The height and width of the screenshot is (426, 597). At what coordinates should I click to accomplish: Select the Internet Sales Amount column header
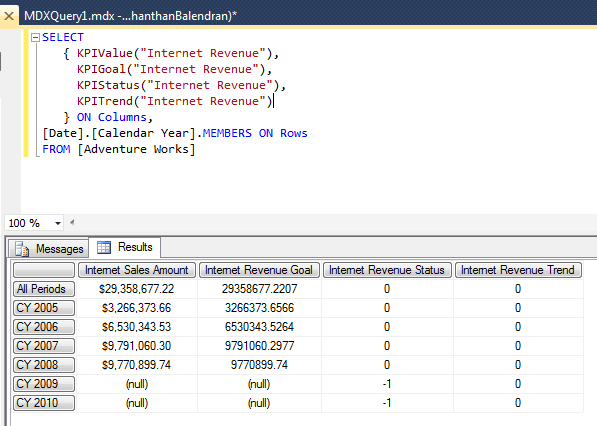[137, 270]
